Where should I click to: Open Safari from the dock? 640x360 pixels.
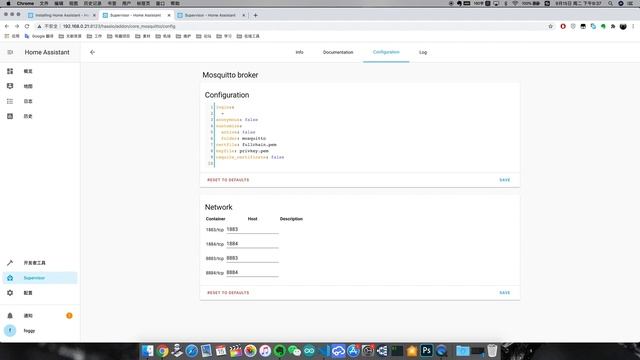[x=192, y=351]
